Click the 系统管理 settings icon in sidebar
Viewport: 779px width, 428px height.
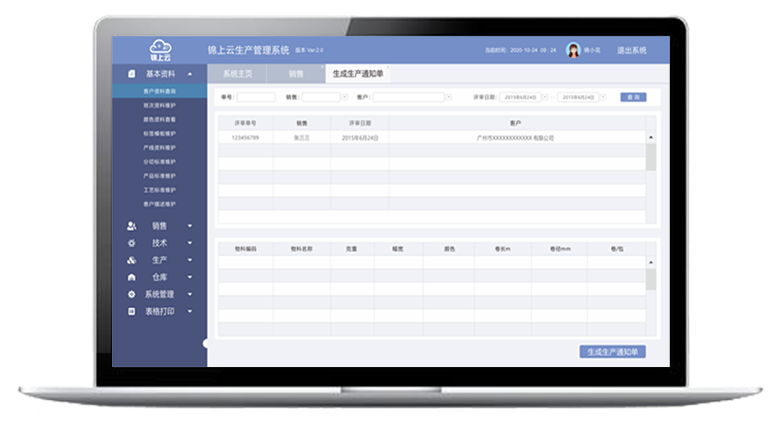(x=131, y=294)
